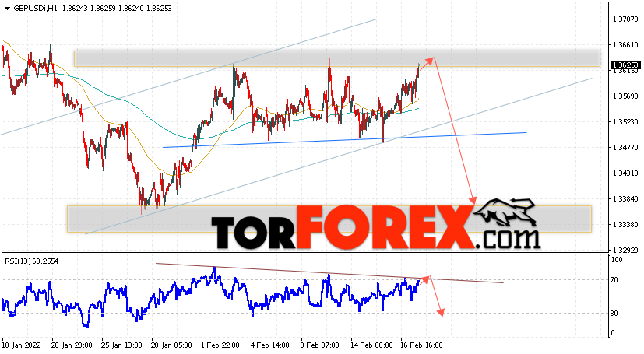644x354 pixels.
Task: Click the 1 Feb 22:00 time label
Action: point(220,345)
